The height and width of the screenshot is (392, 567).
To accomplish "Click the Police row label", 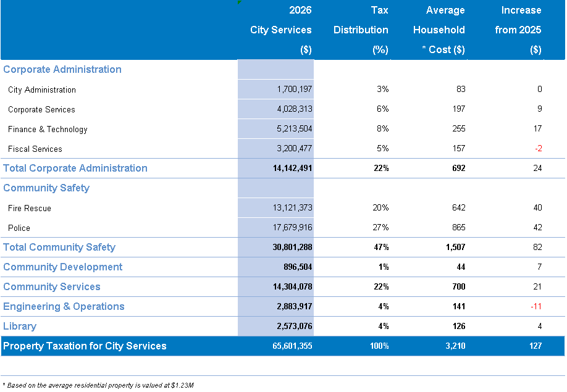I will pos(19,228).
